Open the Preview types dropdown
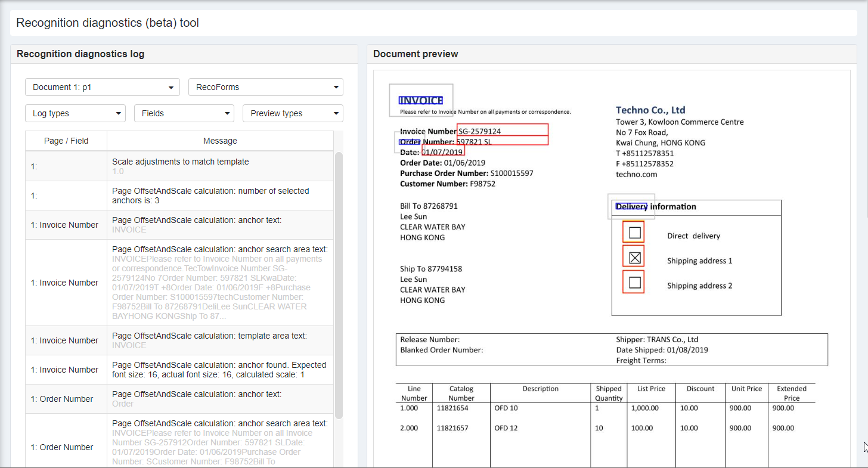 click(x=293, y=113)
